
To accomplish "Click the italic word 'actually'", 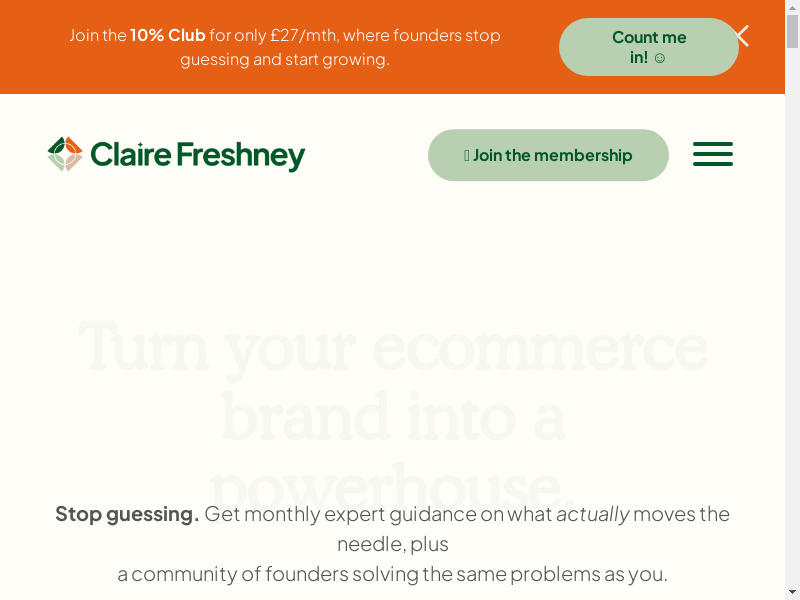I will pyautogui.click(x=593, y=514).
